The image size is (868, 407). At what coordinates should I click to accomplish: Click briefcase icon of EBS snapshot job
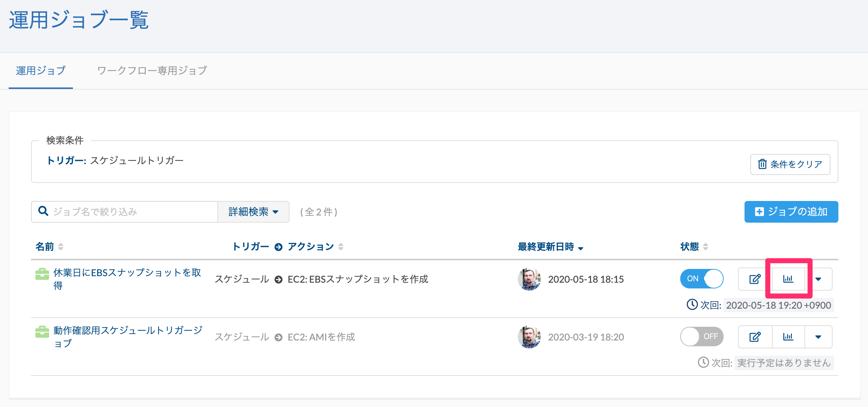(x=42, y=274)
